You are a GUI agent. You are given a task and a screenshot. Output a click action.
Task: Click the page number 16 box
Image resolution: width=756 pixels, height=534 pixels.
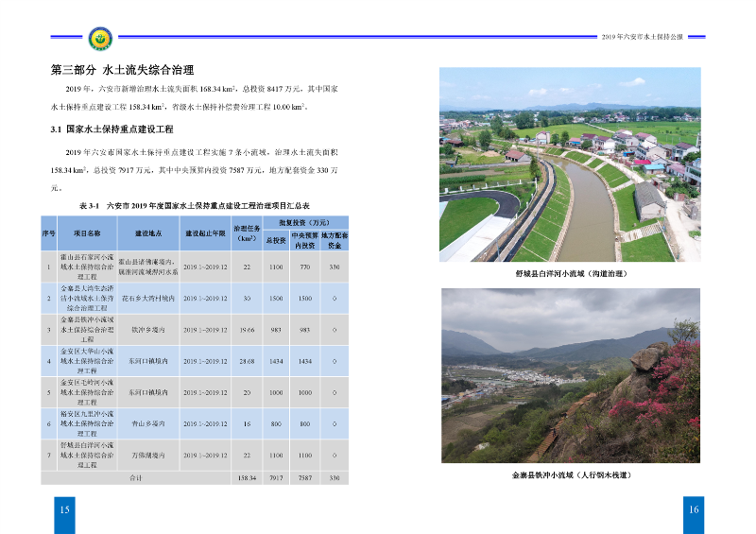(x=694, y=510)
